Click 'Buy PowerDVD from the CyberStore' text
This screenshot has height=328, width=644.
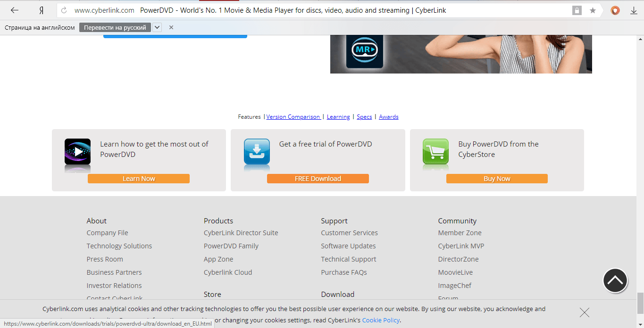(x=499, y=149)
